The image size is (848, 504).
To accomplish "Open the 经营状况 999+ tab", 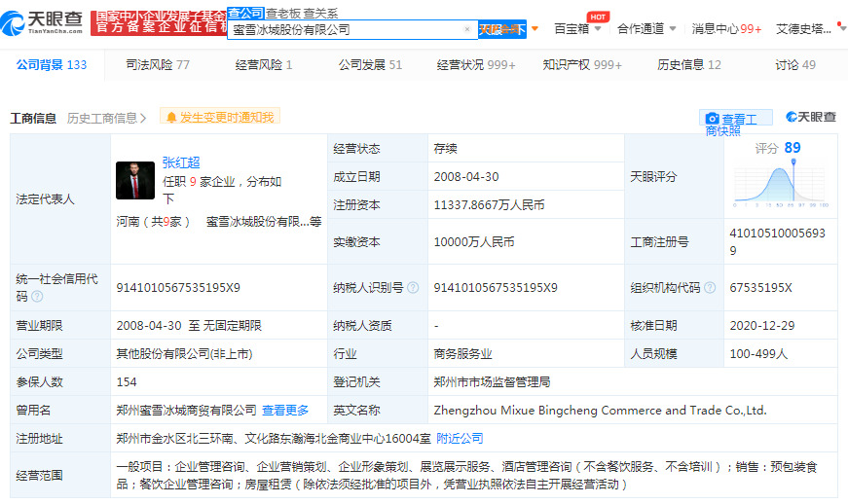I will pos(476,65).
